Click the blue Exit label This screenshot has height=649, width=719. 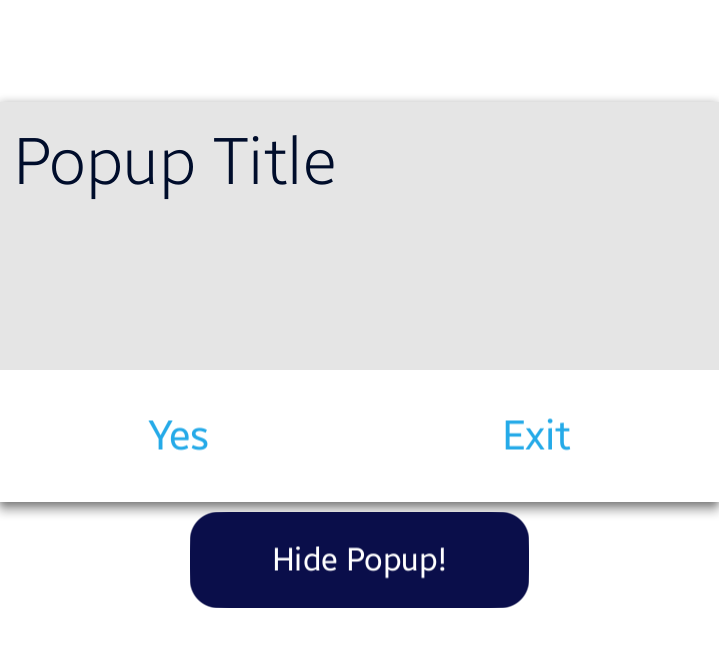point(537,436)
